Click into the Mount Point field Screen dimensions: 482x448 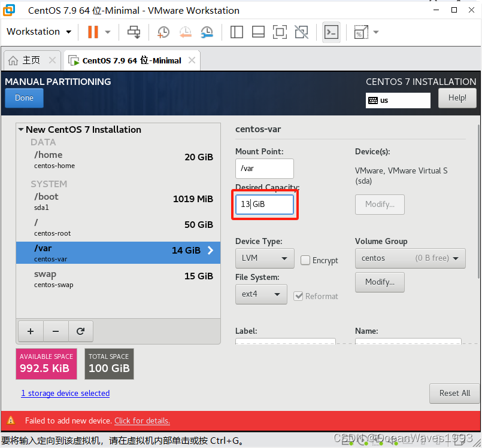point(265,169)
